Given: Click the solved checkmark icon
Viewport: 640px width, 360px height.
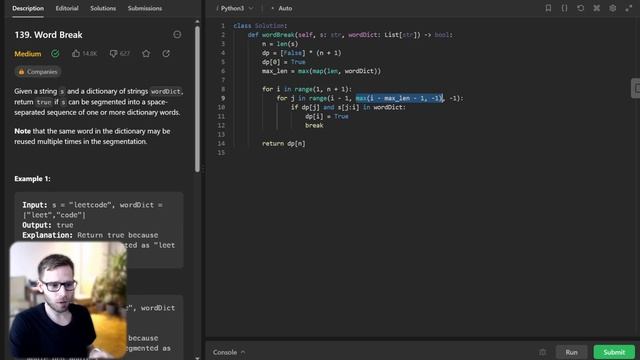Looking at the screenshot, I should (55, 53).
